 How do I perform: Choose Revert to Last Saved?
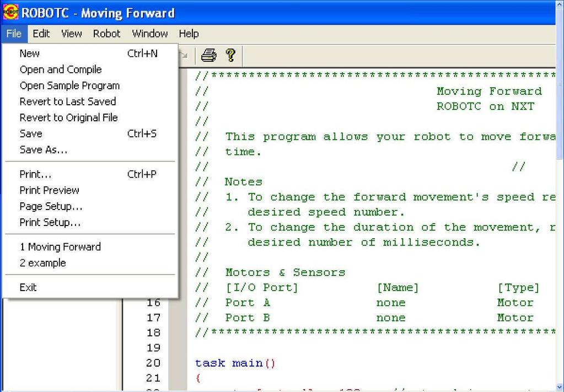[90, 101]
